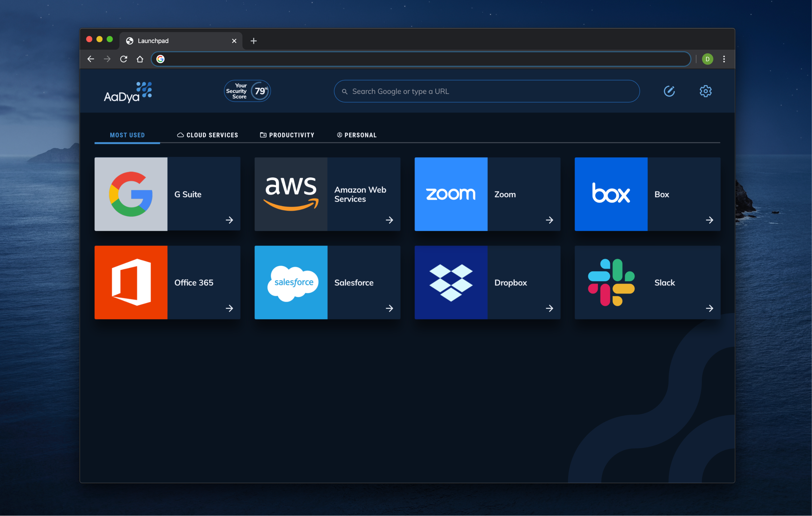
Task: Click the Slack logo tile
Action: [611, 282]
